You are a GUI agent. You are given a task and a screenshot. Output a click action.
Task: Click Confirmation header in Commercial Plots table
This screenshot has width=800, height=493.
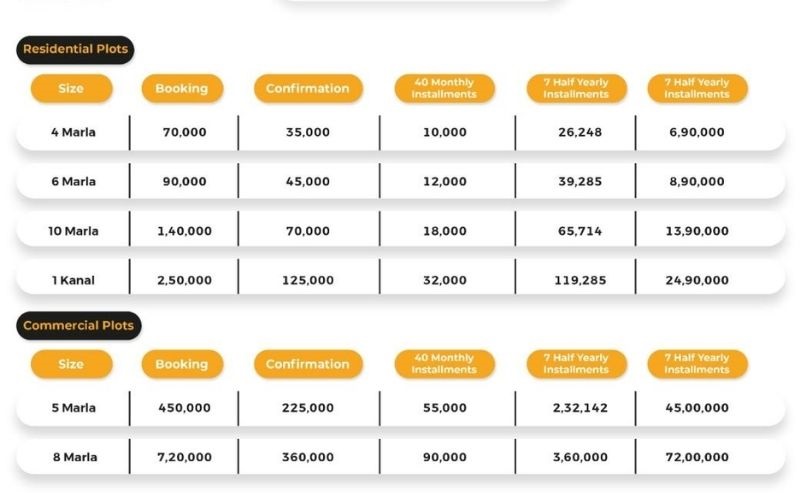click(x=307, y=364)
